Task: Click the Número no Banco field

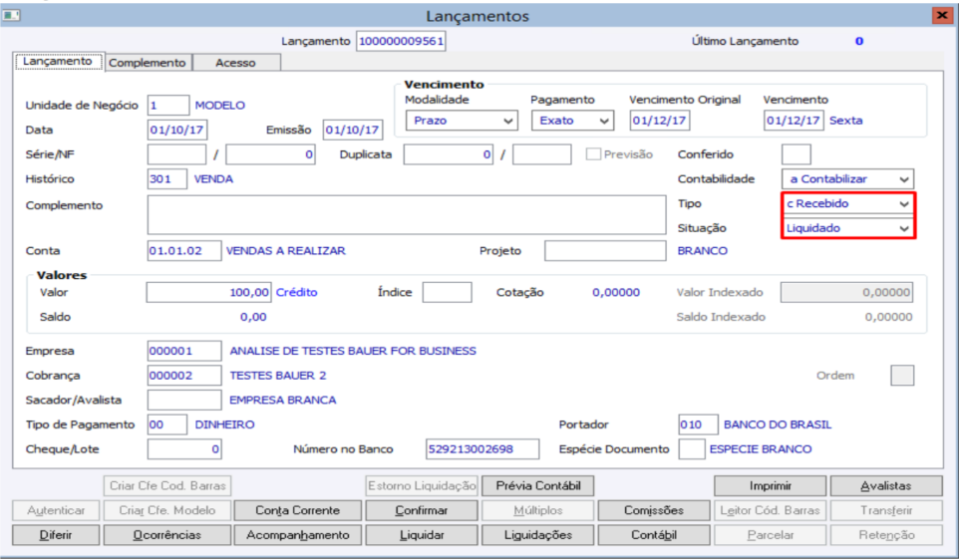Action: pos(482,448)
